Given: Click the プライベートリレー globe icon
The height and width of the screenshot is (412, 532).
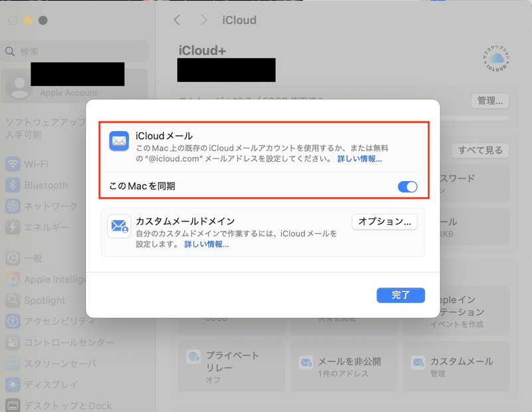Looking at the screenshot, I should (194, 357).
